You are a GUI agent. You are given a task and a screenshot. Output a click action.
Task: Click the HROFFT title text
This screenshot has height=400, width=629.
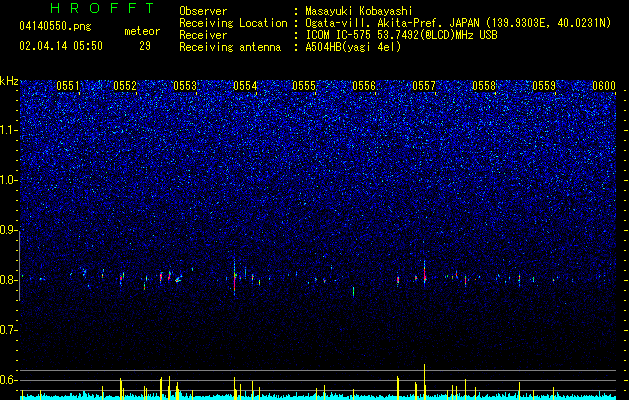click(102, 8)
